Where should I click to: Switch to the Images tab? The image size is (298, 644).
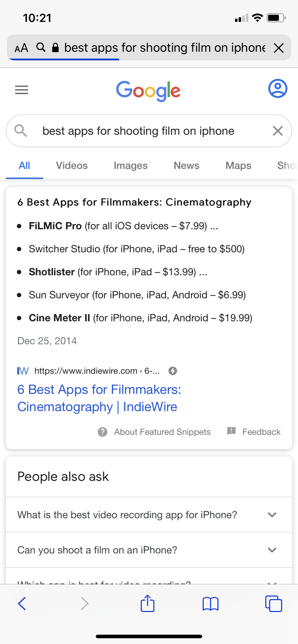click(131, 166)
